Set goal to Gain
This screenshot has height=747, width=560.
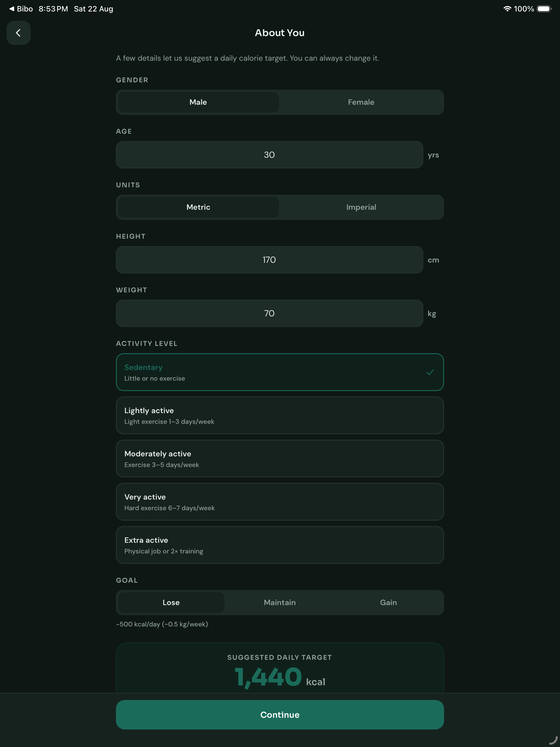point(389,602)
